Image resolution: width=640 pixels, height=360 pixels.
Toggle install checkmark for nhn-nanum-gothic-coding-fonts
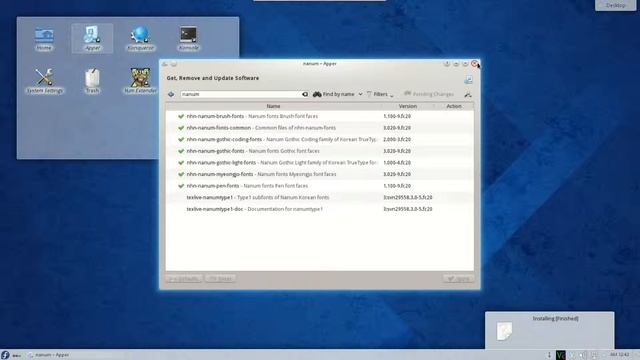(181, 140)
